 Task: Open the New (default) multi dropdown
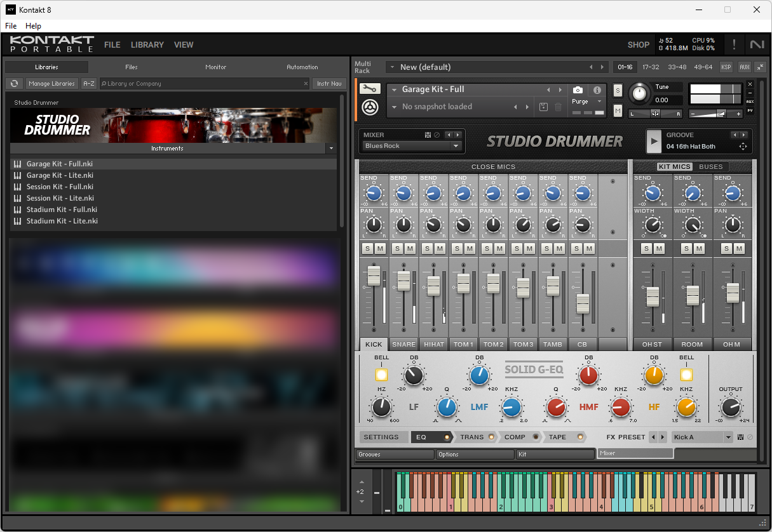[392, 67]
